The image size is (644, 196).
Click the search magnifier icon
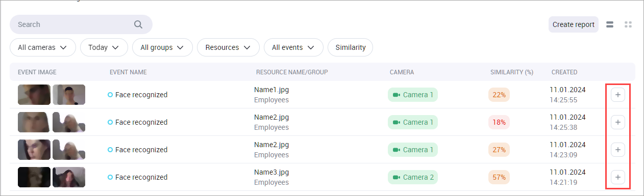(x=138, y=24)
